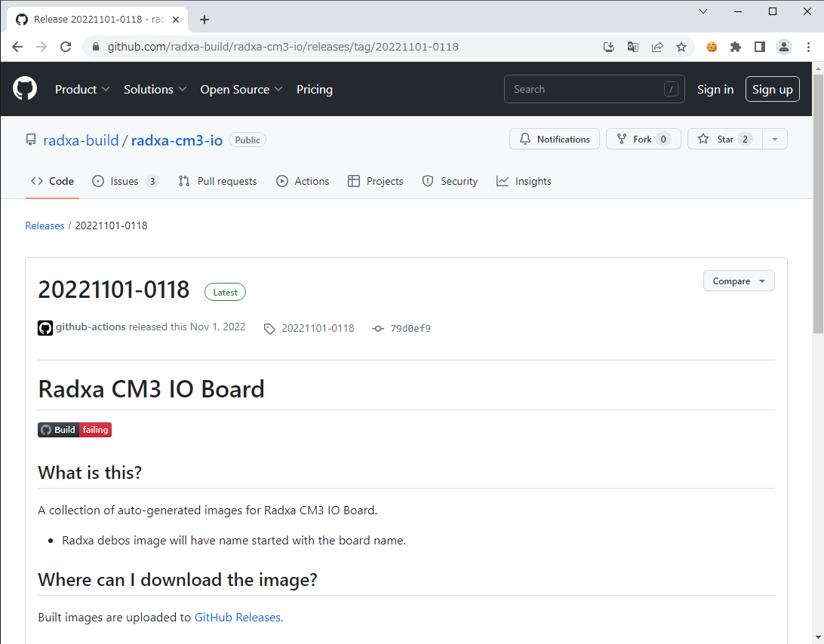Click the Build failing badge
The width and height of the screenshot is (824, 644).
tap(75, 430)
